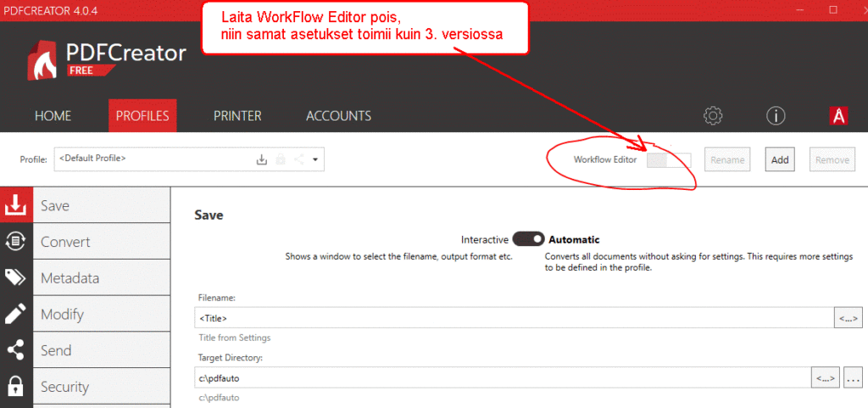Click the Filename input field
Screen dimensions: 868x408
click(514, 318)
